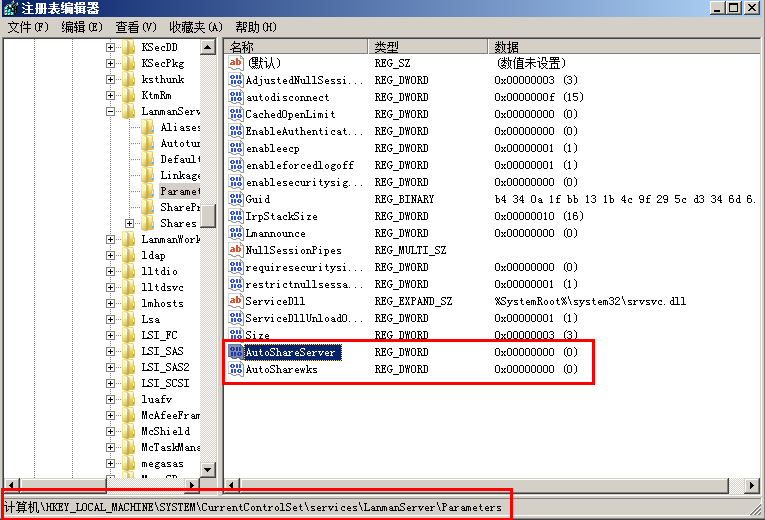Click the autodisconnect value icon
765x520 pixels.
click(236, 97)
